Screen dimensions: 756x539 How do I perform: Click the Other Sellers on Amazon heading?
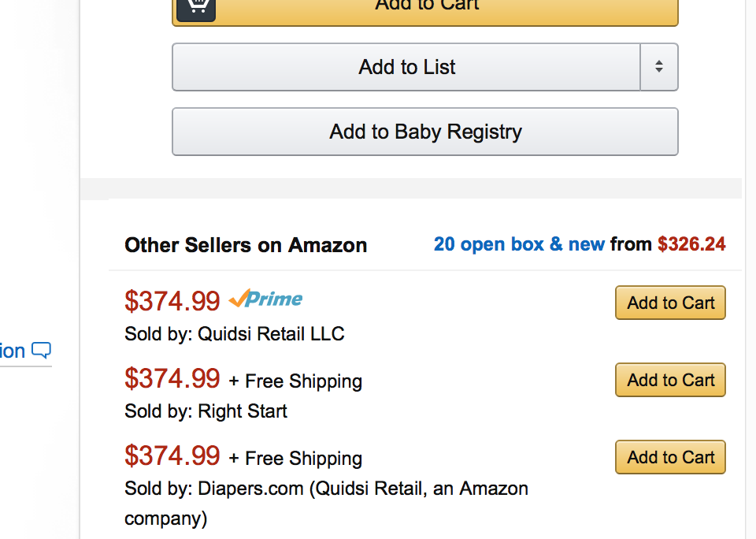(x=246, y=245)
